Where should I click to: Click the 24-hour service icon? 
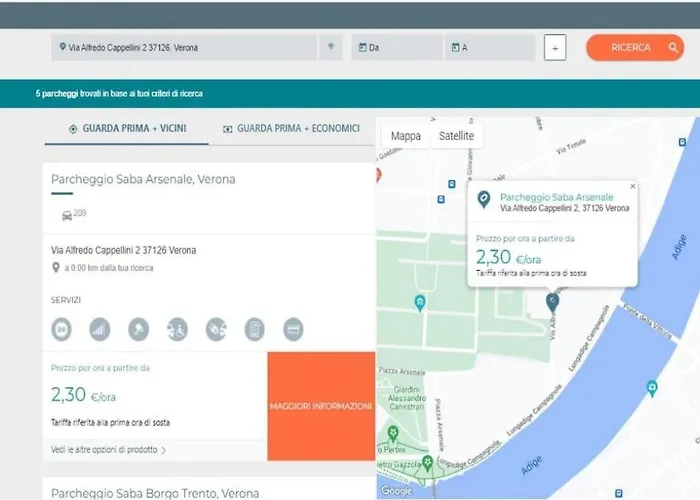pyautogui.click(x=63, y=328)
